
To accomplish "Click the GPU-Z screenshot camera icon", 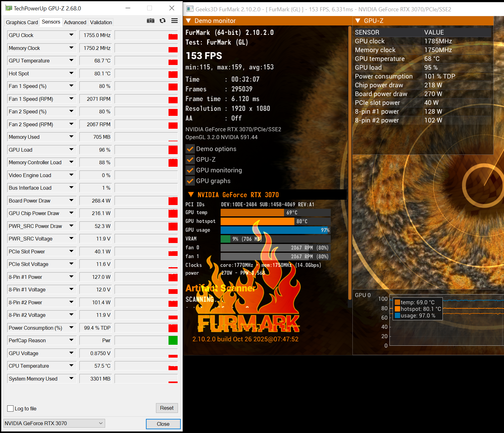I will click(x=151, y=21).
